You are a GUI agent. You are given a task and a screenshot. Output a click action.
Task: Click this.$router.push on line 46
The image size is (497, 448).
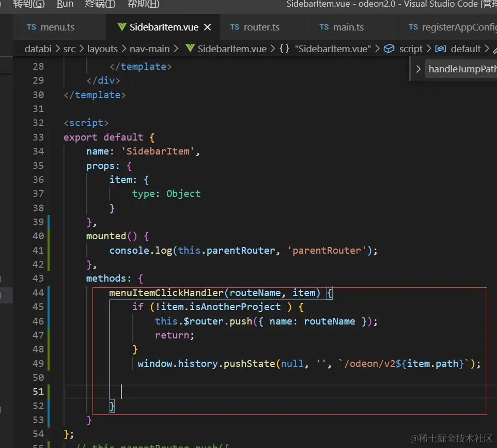pyautogui.click(x=204, y=321)
